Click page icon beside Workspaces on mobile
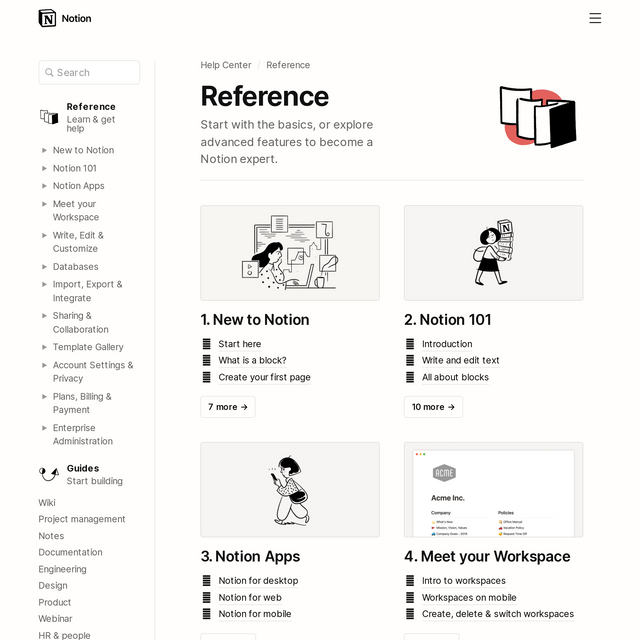640x640 pixels. click(x=410, y=598)
